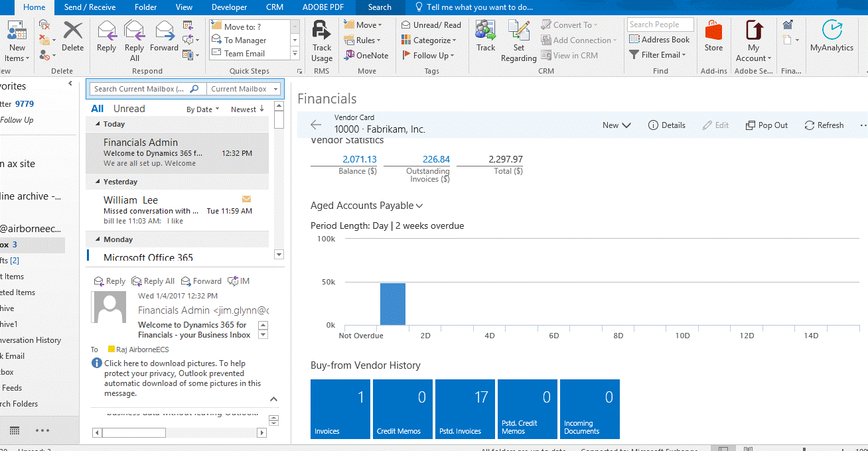Open the Follow Up dropdown

pos(428,55)
